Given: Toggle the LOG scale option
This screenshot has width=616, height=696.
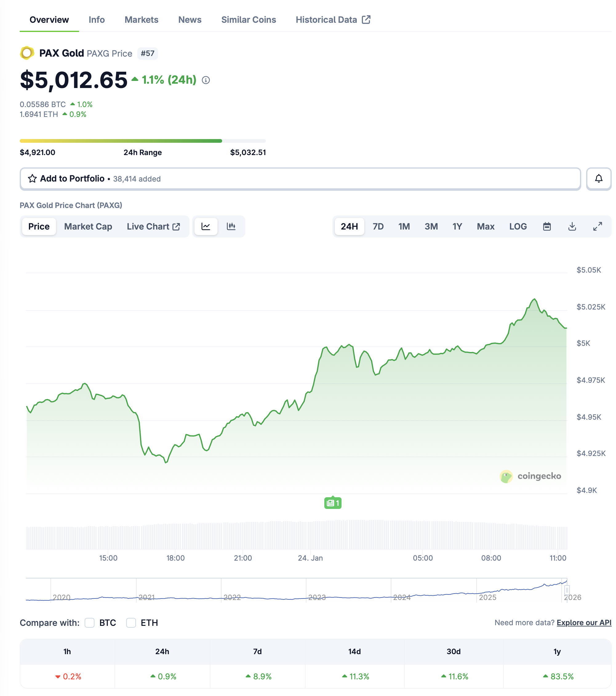Looking at the screenshot, I should [x=518, y=226].
